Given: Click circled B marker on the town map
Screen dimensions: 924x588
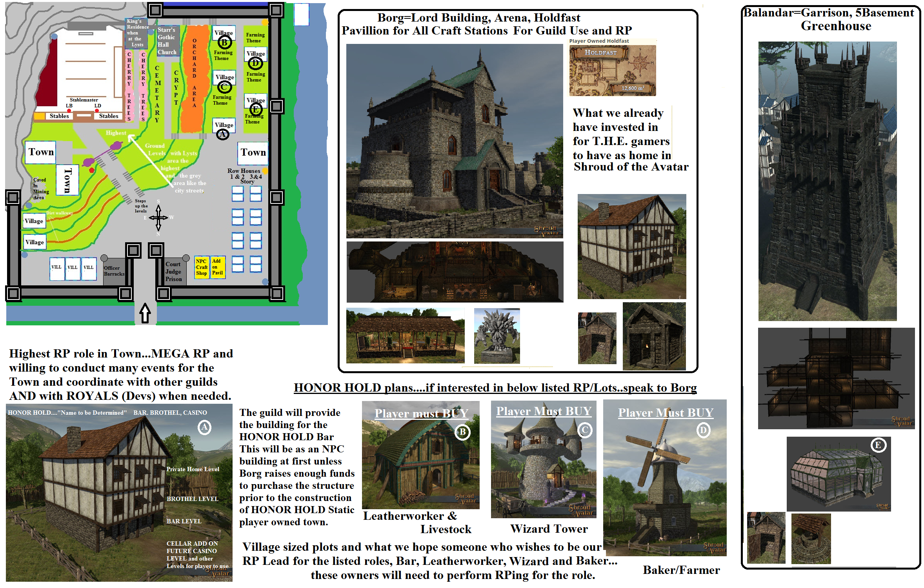Looking at the screenshot, I should click(224, 42).
